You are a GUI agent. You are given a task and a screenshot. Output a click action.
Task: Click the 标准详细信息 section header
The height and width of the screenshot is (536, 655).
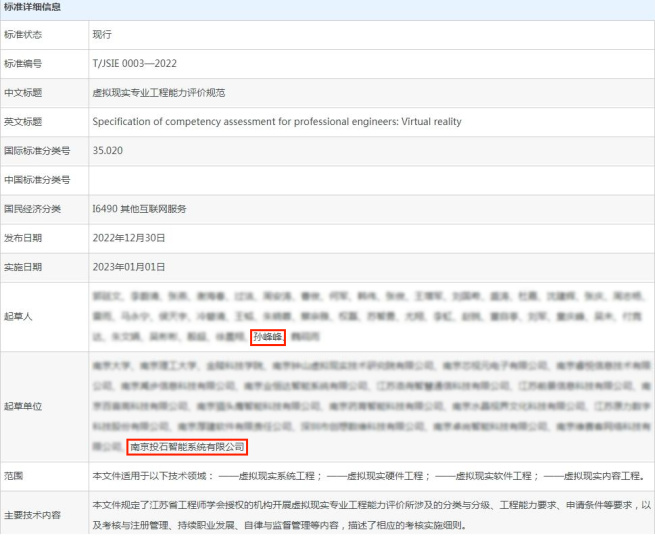(x=32, y=7)
